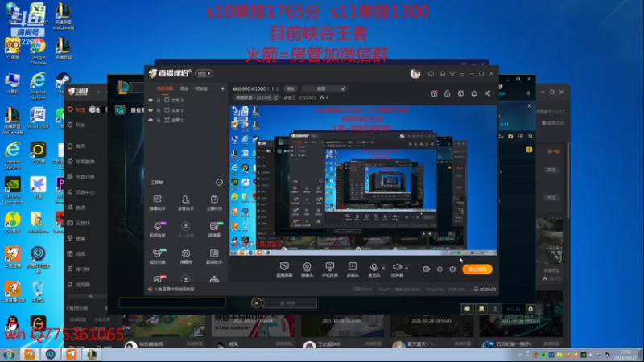Open the bottom-row download icon tool in toolbox
This screenshot has height=362, width=644.
coord(186,279)
